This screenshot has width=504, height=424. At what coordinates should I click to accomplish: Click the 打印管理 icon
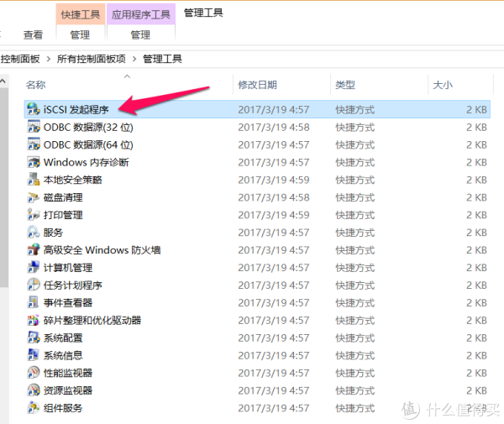[x=34, y=215]
